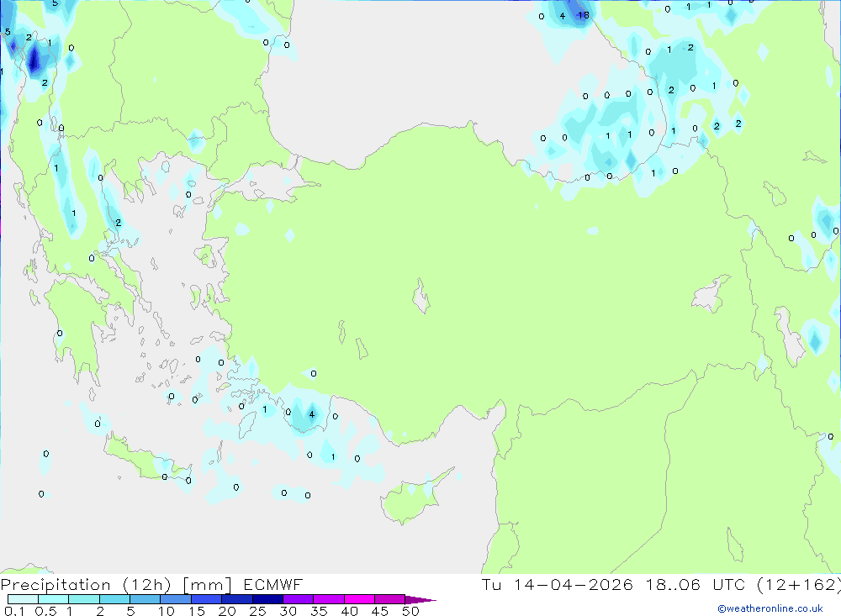Click the '20' legend scale label

click(227, 611)
